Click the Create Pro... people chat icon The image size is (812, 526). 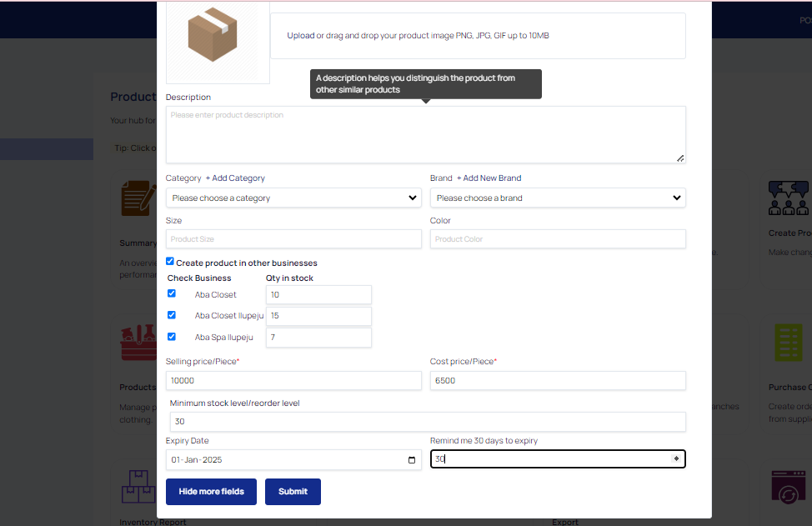788,198
